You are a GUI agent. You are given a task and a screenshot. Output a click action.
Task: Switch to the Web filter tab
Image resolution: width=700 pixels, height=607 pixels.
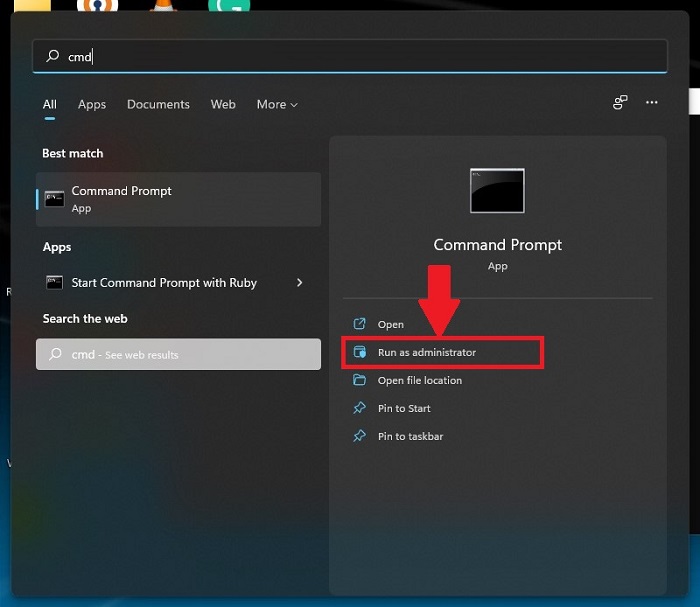point(223,104)
